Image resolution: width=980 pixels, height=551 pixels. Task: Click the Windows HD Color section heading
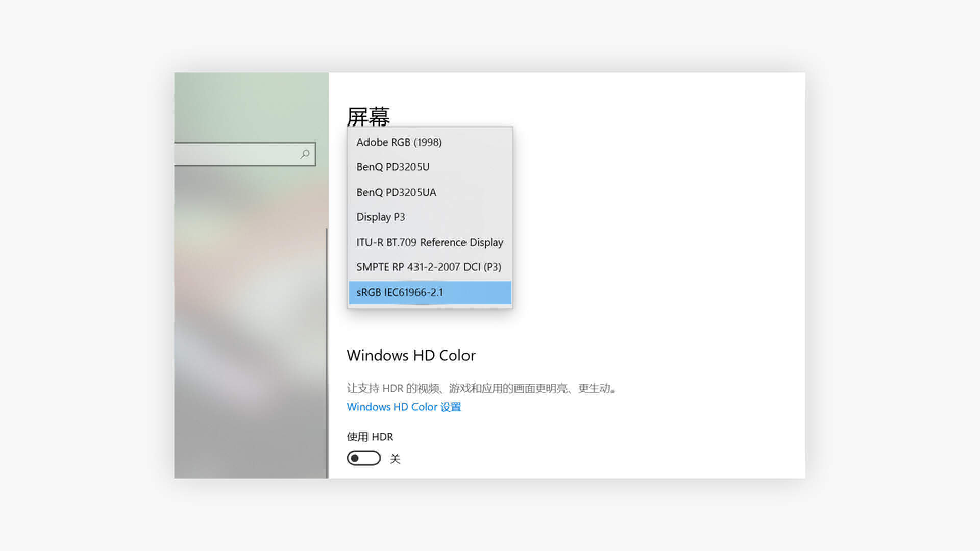tap(411, 355)
